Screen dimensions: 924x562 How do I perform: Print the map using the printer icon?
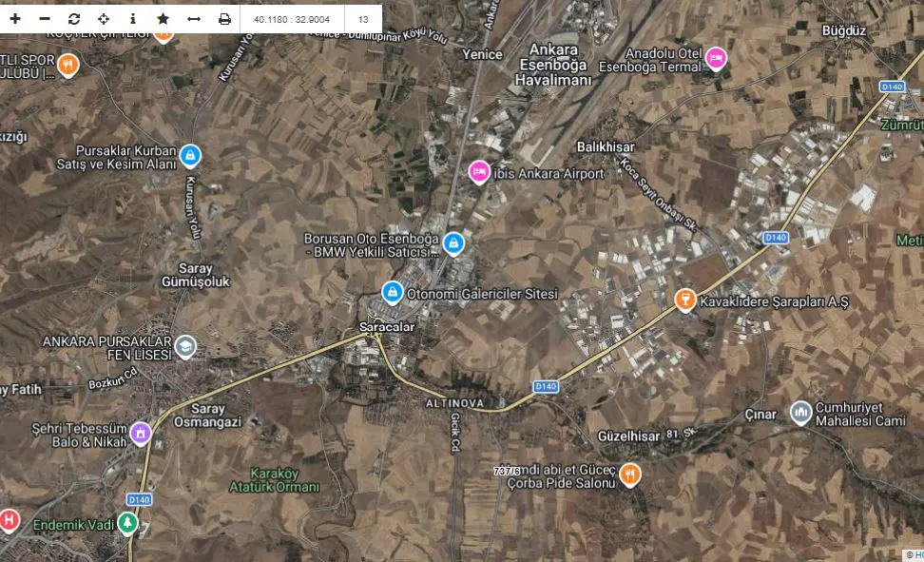[x=224, y=19]
